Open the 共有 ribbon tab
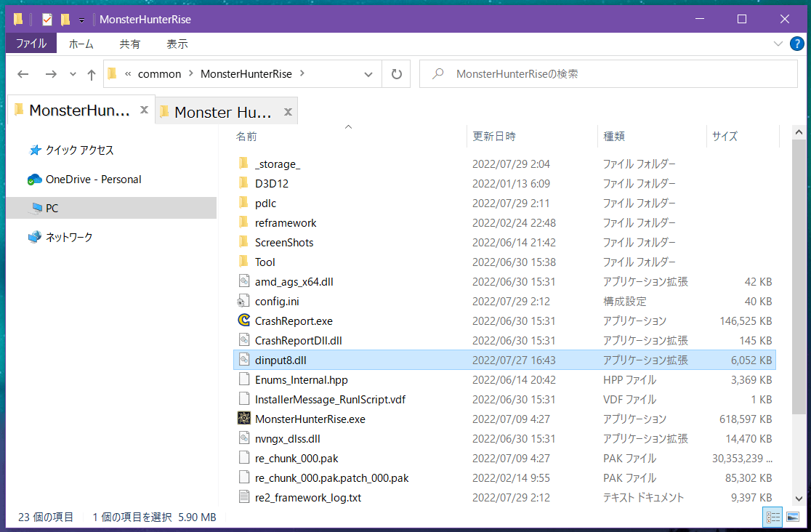This screenshot has width=811, height=532. coord(129,44)
